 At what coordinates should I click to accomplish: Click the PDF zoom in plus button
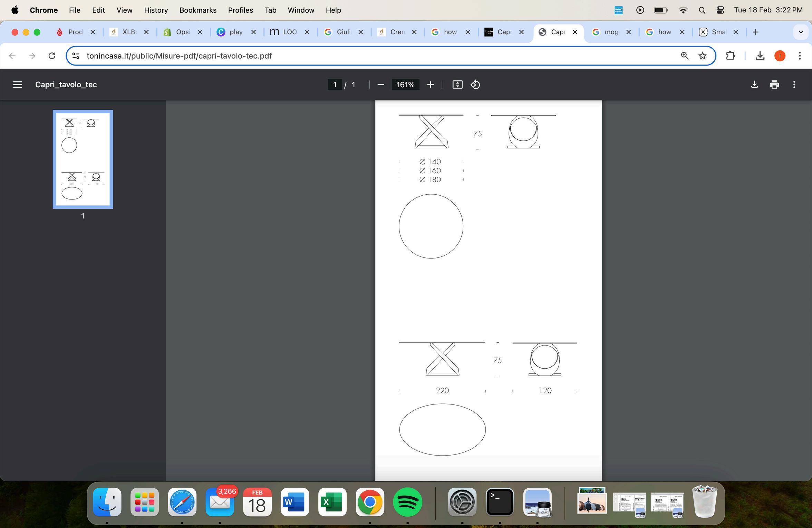click(430, 85)
